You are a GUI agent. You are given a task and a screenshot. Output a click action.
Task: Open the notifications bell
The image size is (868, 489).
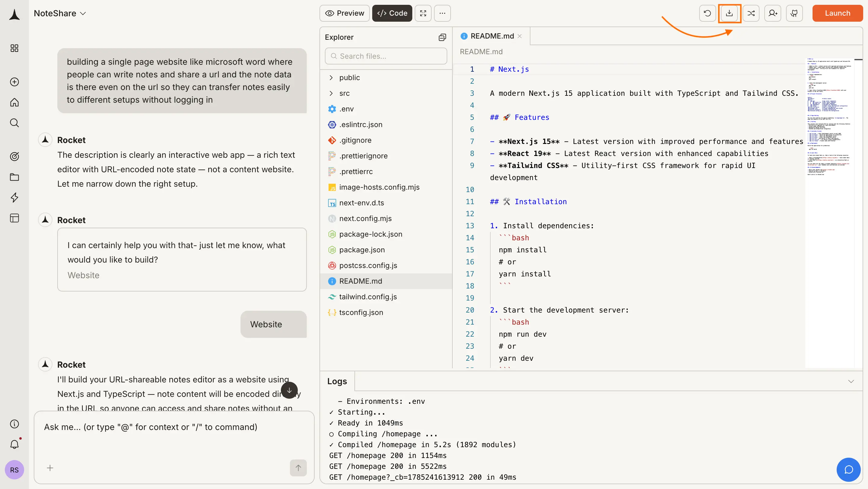14,444
